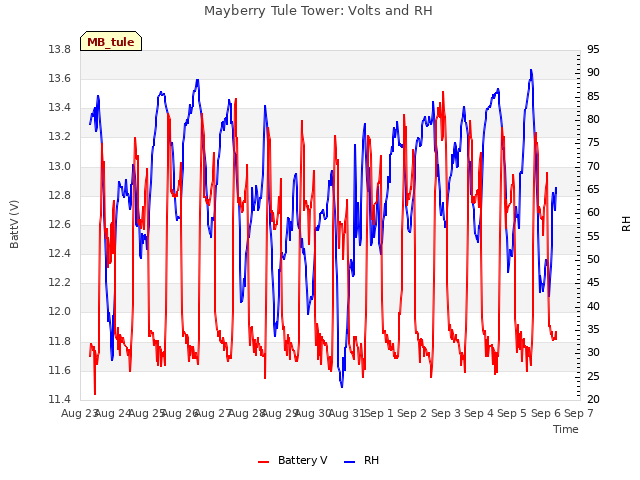This screenshot has width=640, height=480.
Task: Click the 45 right axis value
Action: pyautogui.click(x=593, y=283)
